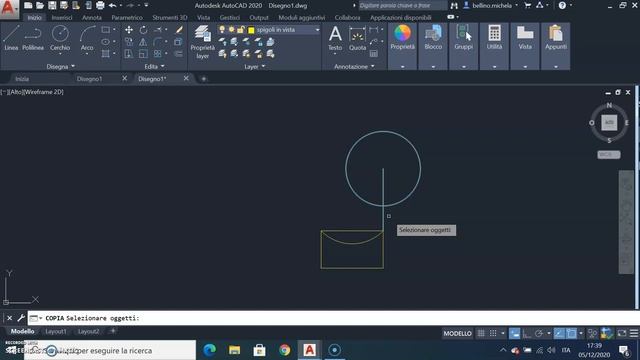Select the Linea drawing tool
The image size is (640, 360).
11,38
